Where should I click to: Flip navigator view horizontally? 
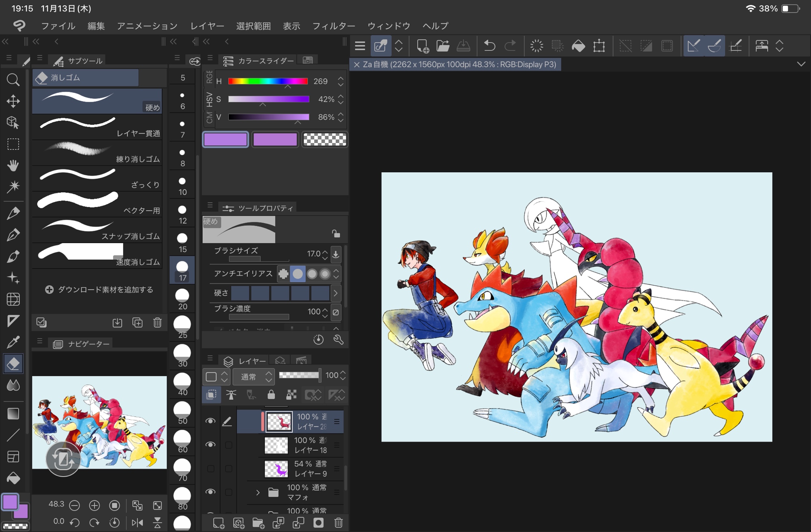point(137,523)
